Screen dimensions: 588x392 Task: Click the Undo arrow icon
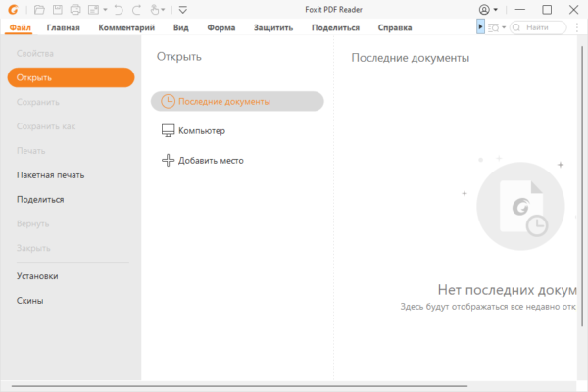pyautogui.click(x=119, y=10)
